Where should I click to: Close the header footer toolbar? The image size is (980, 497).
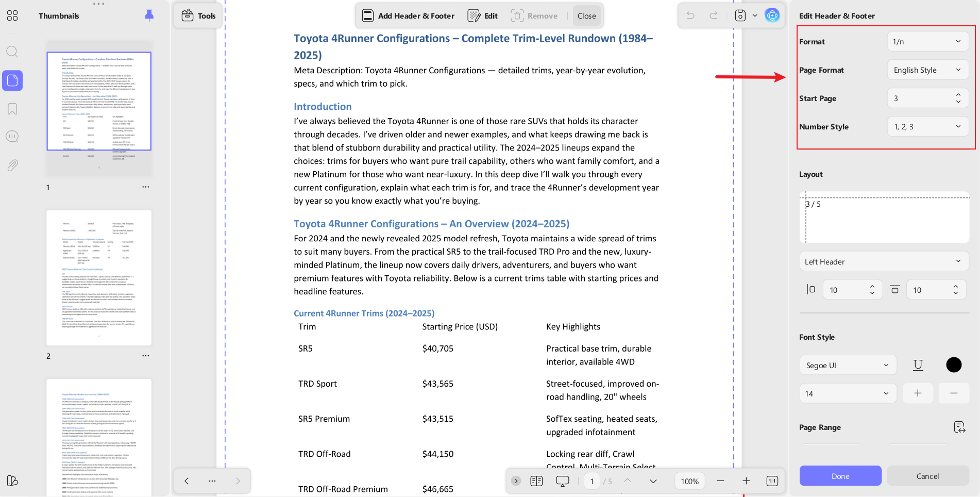tap(586, 16)
